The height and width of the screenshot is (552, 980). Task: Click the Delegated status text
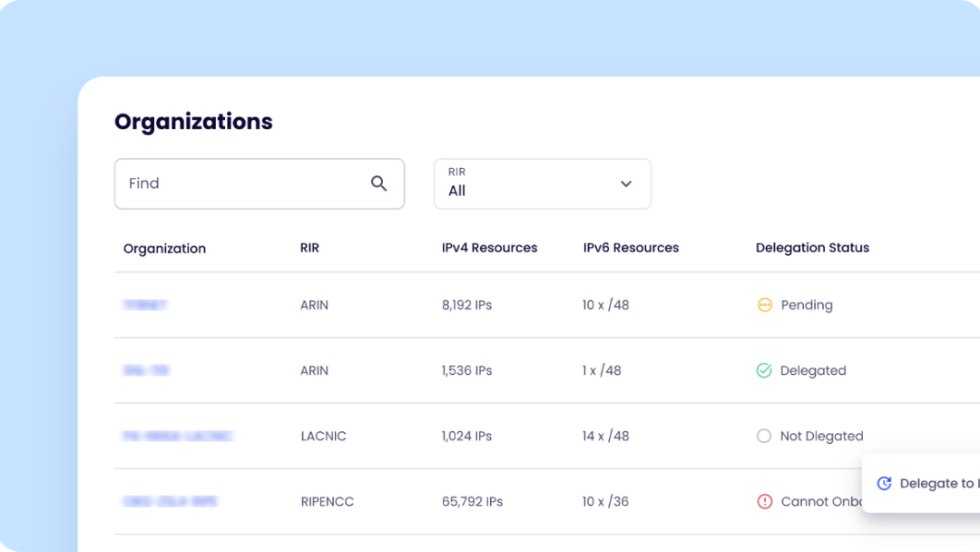[813, 370]
